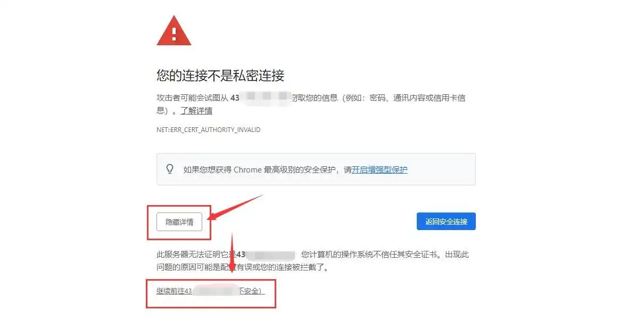
Task: Click the NET::ERR_CERT_AUTHORITY_INVALID error code
Action: coord(209,130)
